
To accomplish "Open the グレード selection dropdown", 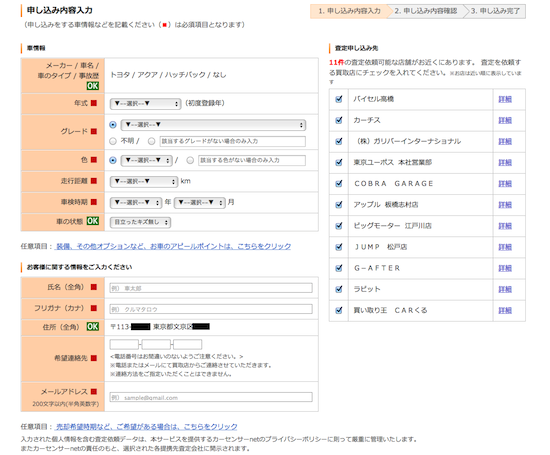I will [213, 125].
